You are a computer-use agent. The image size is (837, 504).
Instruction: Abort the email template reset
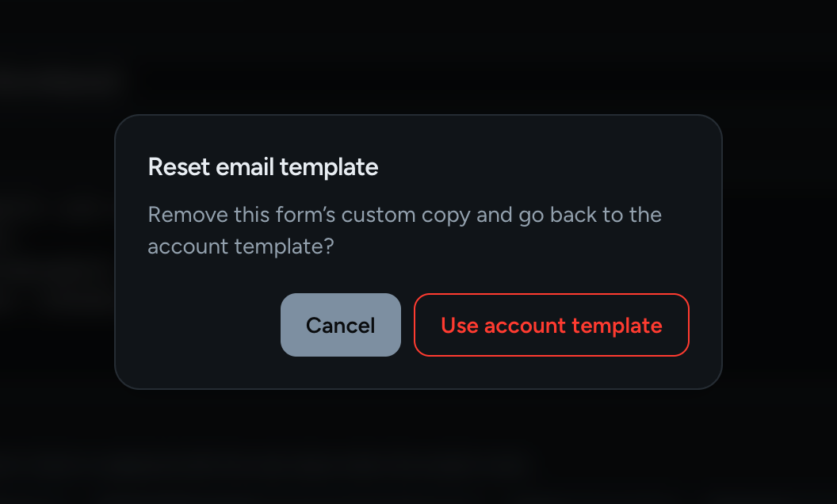pyautogui.click(x=341, y=325)
